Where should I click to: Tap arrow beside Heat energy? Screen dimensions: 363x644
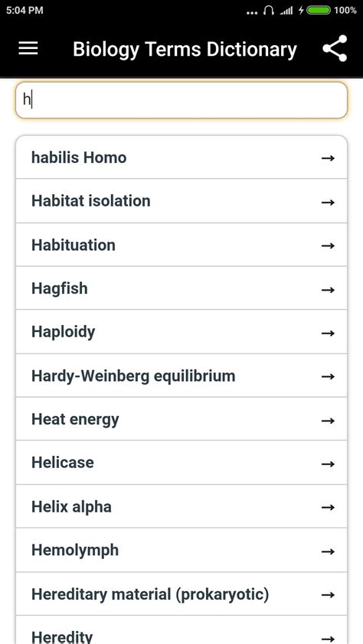pos(328,421)
